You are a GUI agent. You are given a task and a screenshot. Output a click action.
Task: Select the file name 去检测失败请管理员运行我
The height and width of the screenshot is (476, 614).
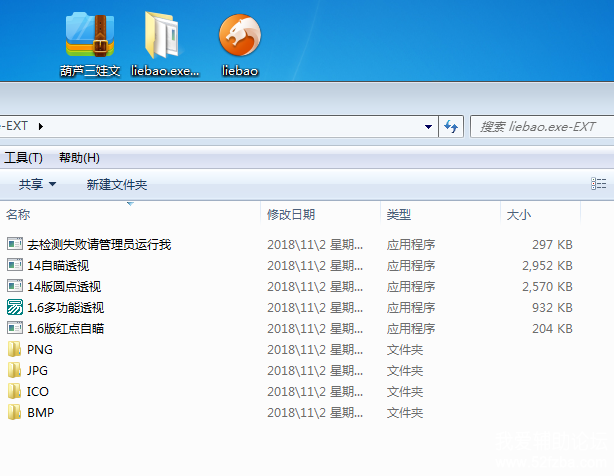click(99, 245)
